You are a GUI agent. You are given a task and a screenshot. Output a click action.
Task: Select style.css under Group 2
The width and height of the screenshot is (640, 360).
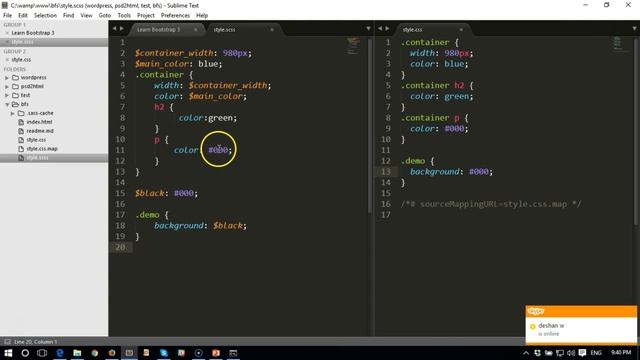(21, 60)
